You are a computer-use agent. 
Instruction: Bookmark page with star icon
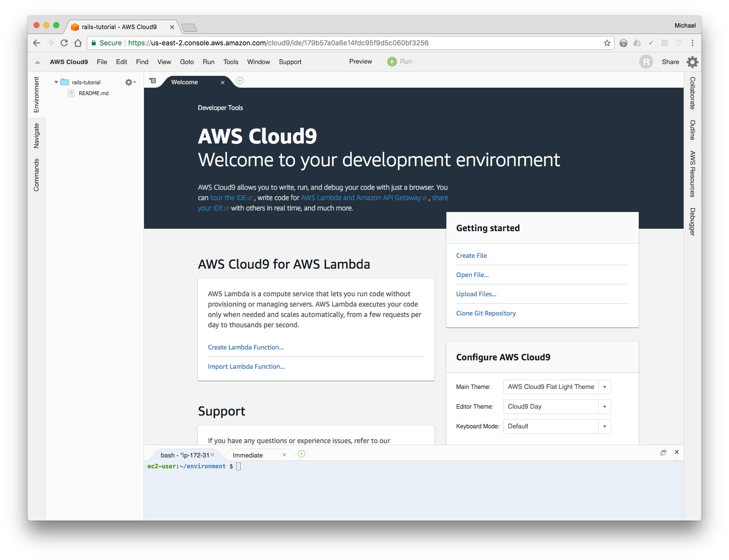pyautogui.click(x=607, y=43)
